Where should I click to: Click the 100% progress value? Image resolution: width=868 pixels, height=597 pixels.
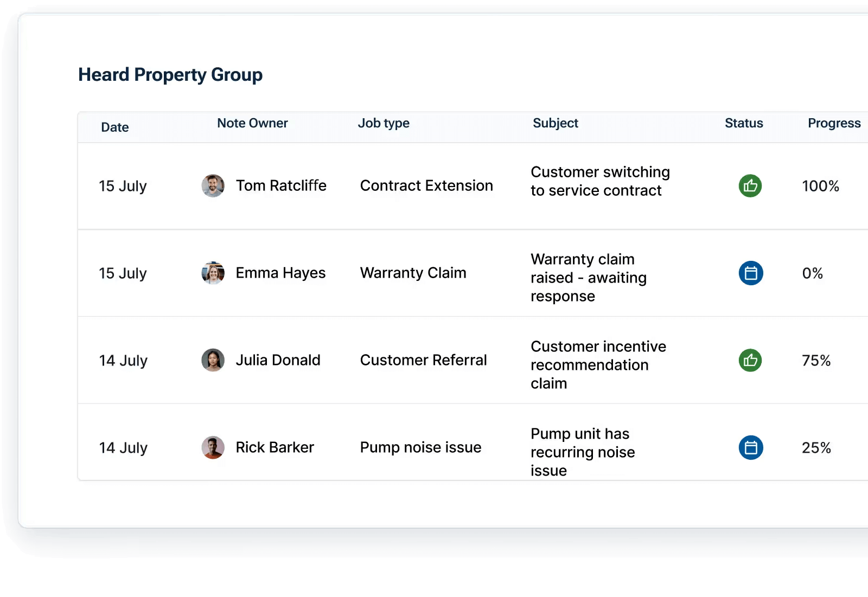pyautogui.click(x=820, y=186)
